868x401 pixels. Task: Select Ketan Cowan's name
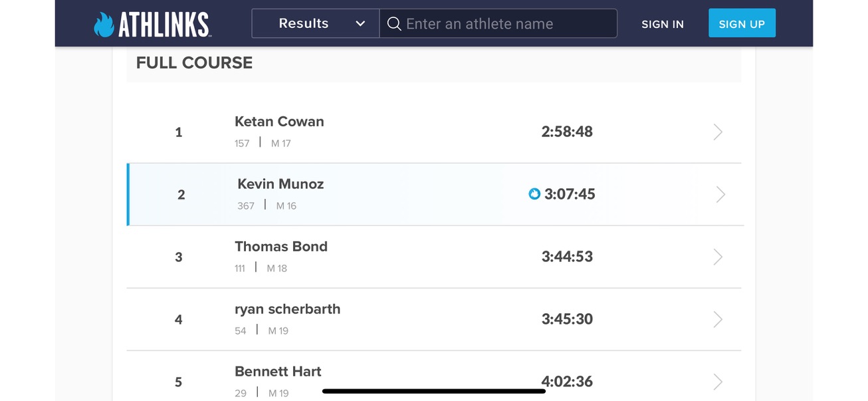[279, 122]
